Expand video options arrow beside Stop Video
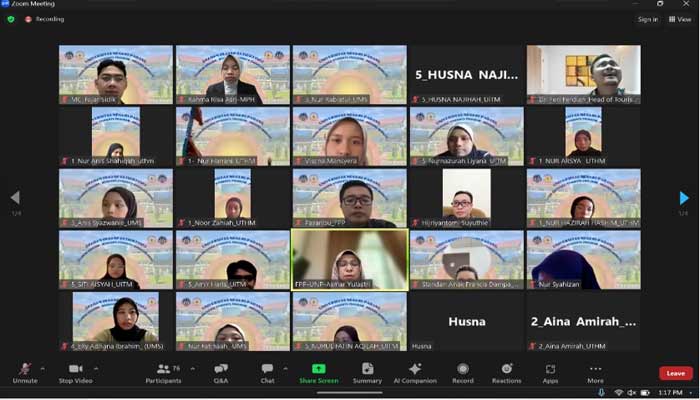This screenshot has height=400, width=700. click(x=97, y=367)
